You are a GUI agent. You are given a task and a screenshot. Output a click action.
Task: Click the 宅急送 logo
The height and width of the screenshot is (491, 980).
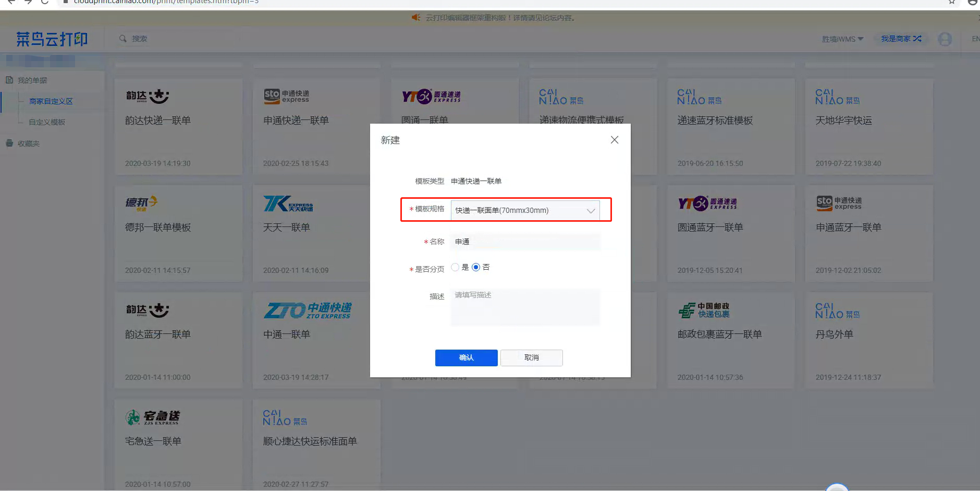point(153,417)
